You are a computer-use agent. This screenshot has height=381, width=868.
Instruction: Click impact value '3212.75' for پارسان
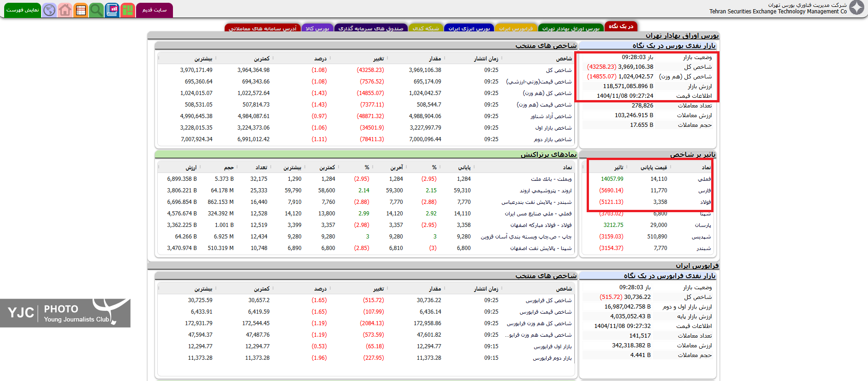click(613, 225)
